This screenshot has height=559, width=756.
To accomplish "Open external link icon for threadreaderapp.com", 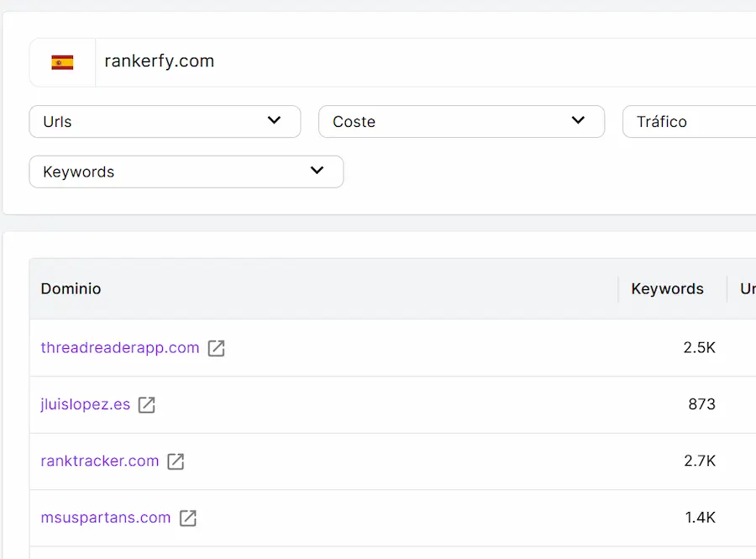I will click(x=216, y=348).
